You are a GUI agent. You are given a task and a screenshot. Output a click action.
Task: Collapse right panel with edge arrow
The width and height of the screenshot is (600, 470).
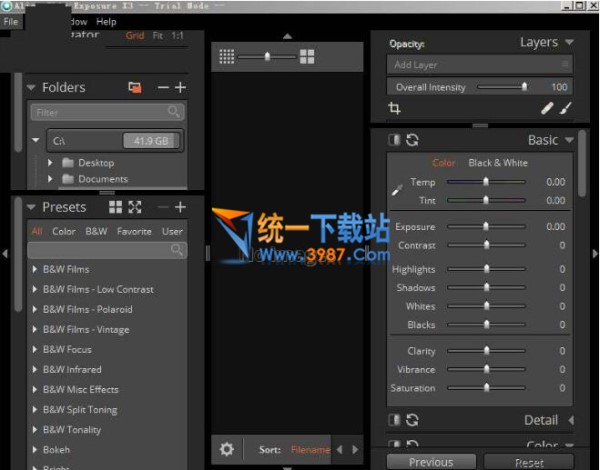tap(595, 253)
